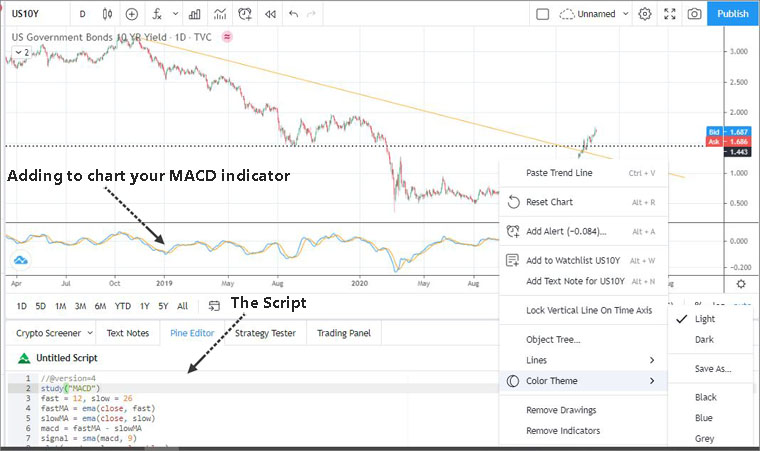Click the go-to-date calendar icon
Viewport: 760px width, 451px height.
pyautogui.click(x=214, y=306)
